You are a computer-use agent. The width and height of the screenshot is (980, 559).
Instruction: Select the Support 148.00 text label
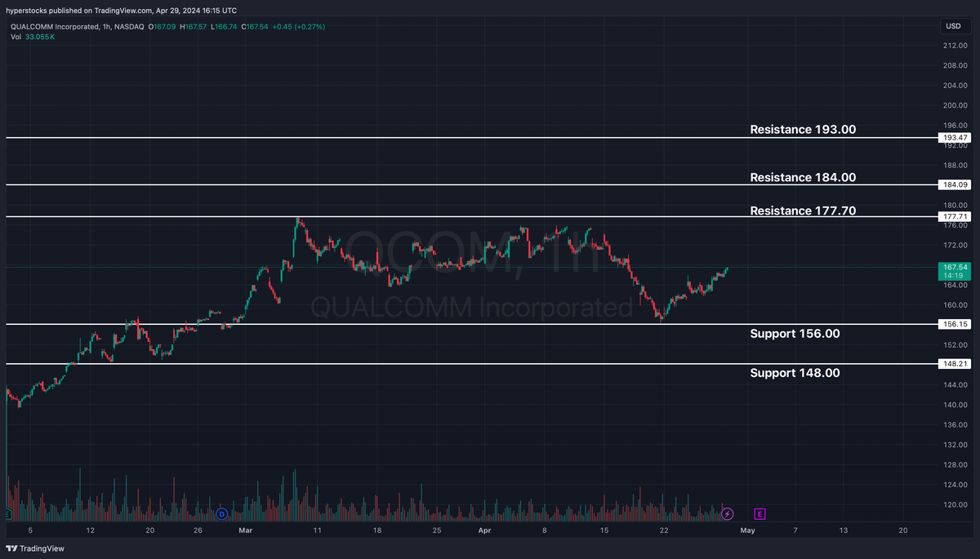click(795, 372)
